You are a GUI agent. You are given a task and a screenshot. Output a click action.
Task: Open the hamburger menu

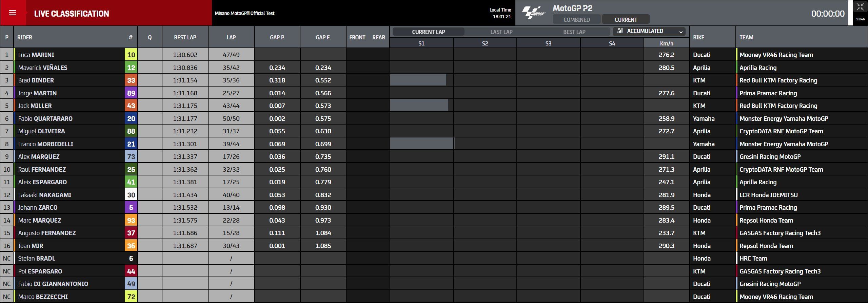(13, 13)
